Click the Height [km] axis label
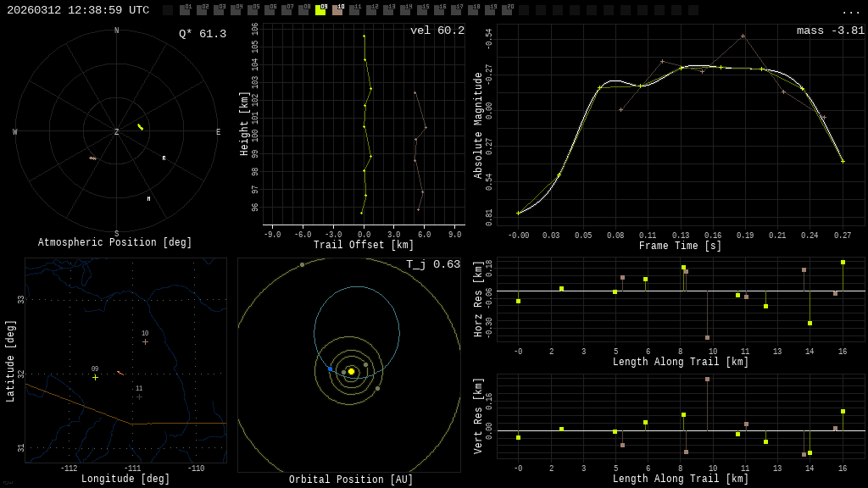868x488 pixels. pyautogui.click(x=244, y=124)
